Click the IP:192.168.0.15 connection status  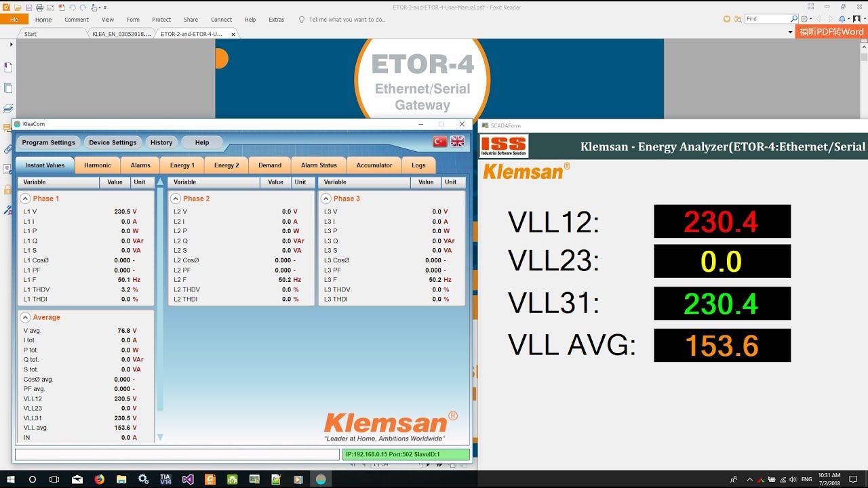tap(406, 454)
